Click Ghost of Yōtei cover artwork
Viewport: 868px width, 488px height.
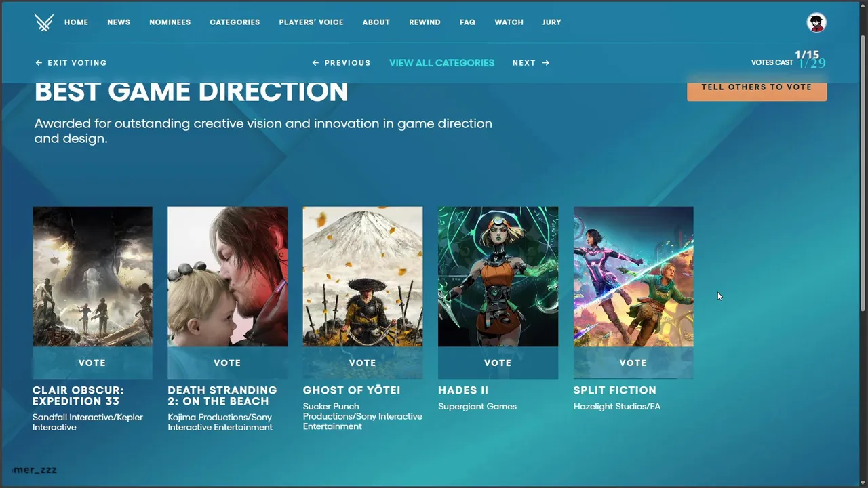(363, 277)
